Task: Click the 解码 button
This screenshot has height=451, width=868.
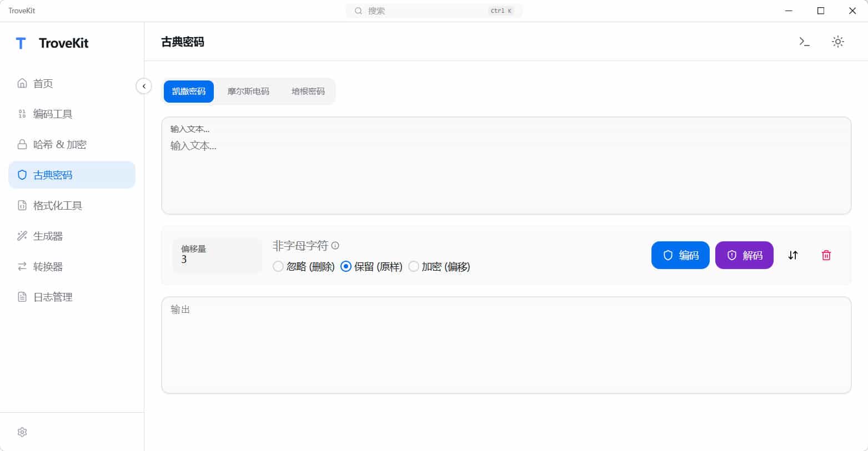Action: pyautogui.click(x=744, y=255)
